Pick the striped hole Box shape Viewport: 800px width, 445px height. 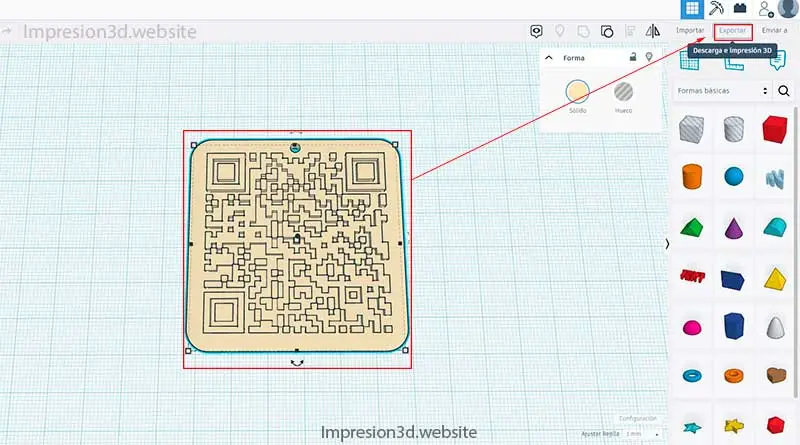pos(692,129)
